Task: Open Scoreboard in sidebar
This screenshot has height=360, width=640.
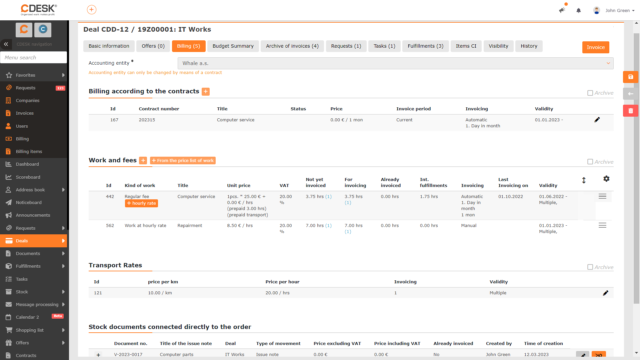Action: pyautogui.click(x=28, y=177)
